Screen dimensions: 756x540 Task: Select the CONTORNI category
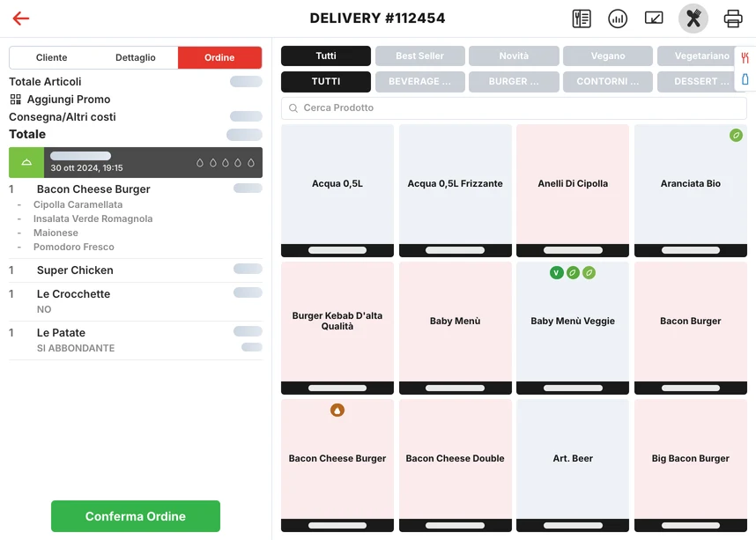pos(608,81)
